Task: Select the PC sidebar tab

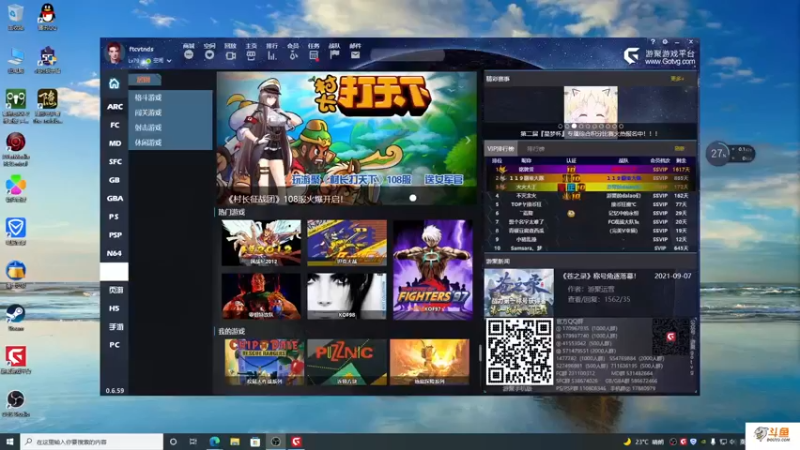Action: 114,345
